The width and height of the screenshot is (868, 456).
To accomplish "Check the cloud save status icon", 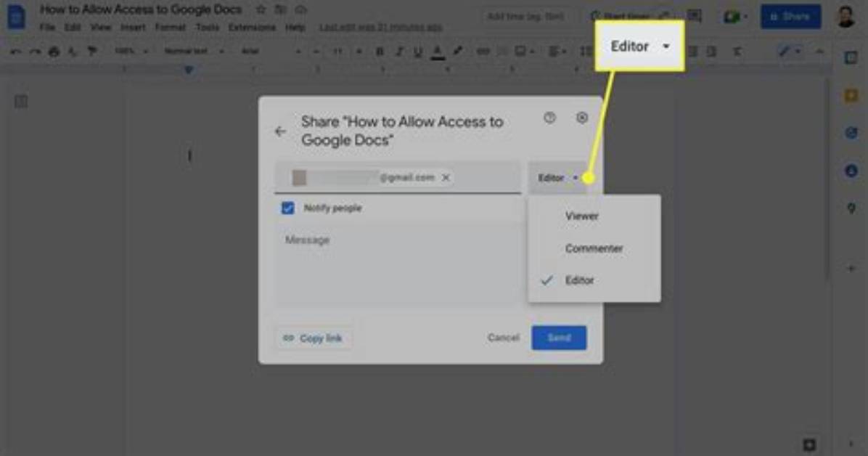I will 300,9.
